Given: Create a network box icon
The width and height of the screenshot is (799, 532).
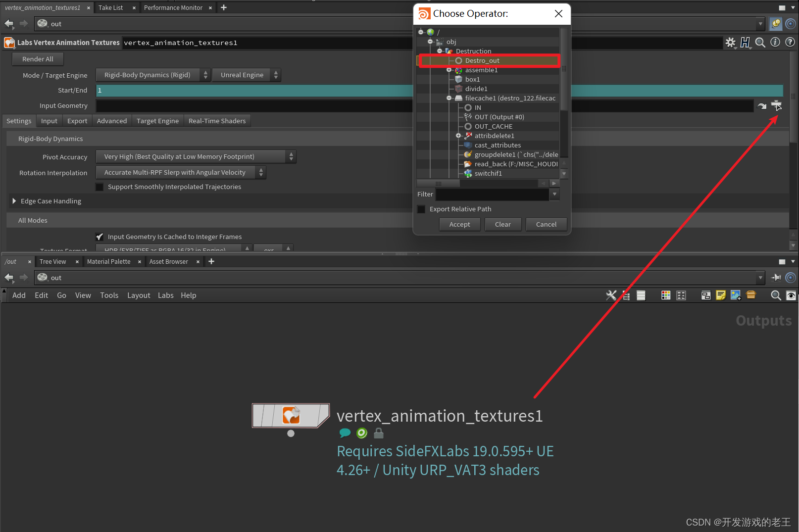Looking at the screenshot, I should click(706, 295).
